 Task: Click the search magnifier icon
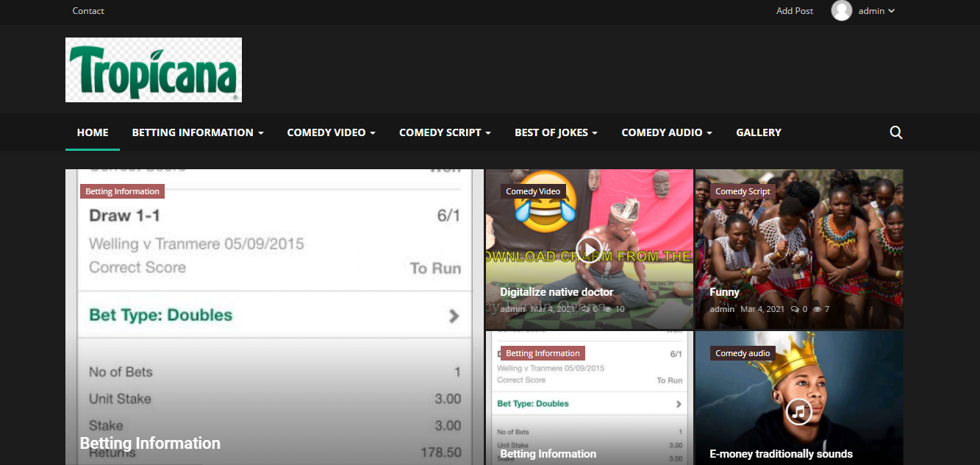coord(895,132)
